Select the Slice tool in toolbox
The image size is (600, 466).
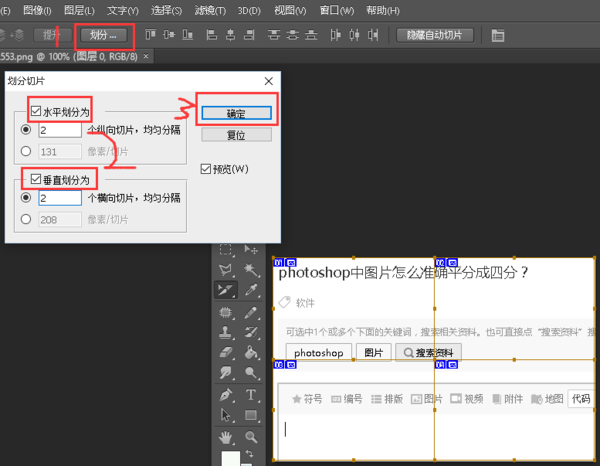pos(225,290)
